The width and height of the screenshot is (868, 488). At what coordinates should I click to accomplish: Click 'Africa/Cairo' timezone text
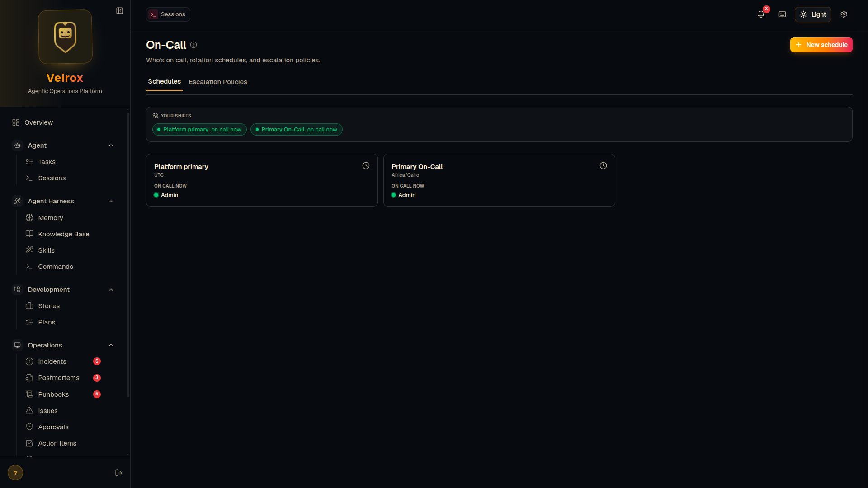coord(405,175)
